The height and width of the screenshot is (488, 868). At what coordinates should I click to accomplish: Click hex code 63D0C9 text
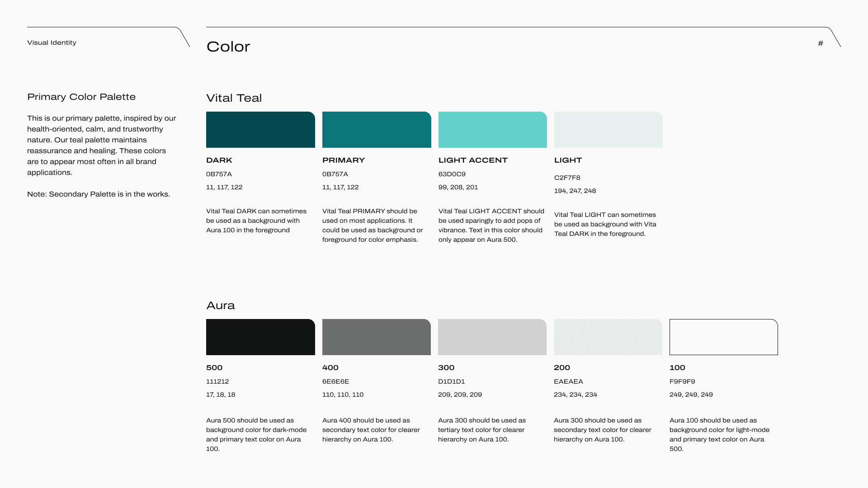coord(452,174)
